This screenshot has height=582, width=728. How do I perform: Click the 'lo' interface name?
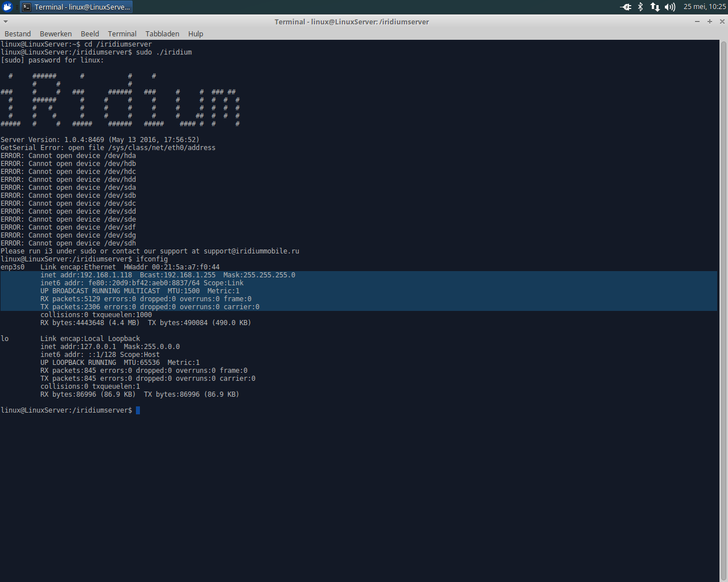click(x=5, y=339)
